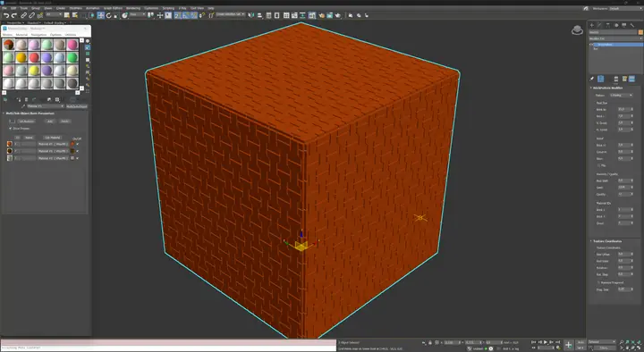Image resolution: width=644 pixels, height=352 pixels.
Task: Switch to the Hierarchy command panel tab
Action: [608, 25]
